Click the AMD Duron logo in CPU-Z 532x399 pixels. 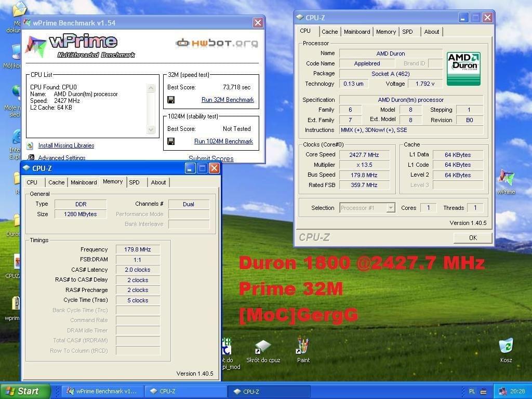463,69
